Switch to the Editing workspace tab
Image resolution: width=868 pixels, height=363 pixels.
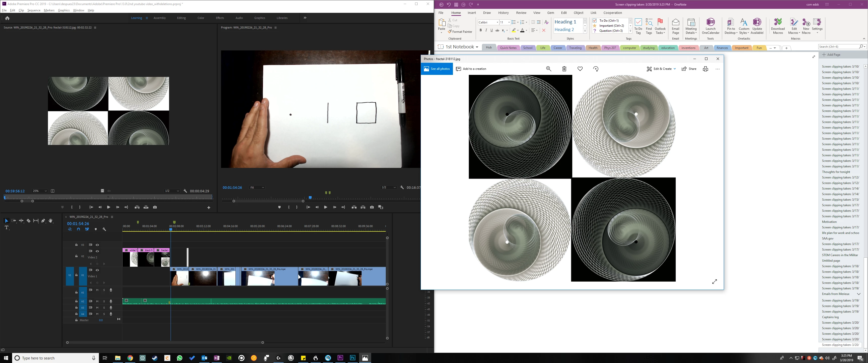click(x=181, y=18)
